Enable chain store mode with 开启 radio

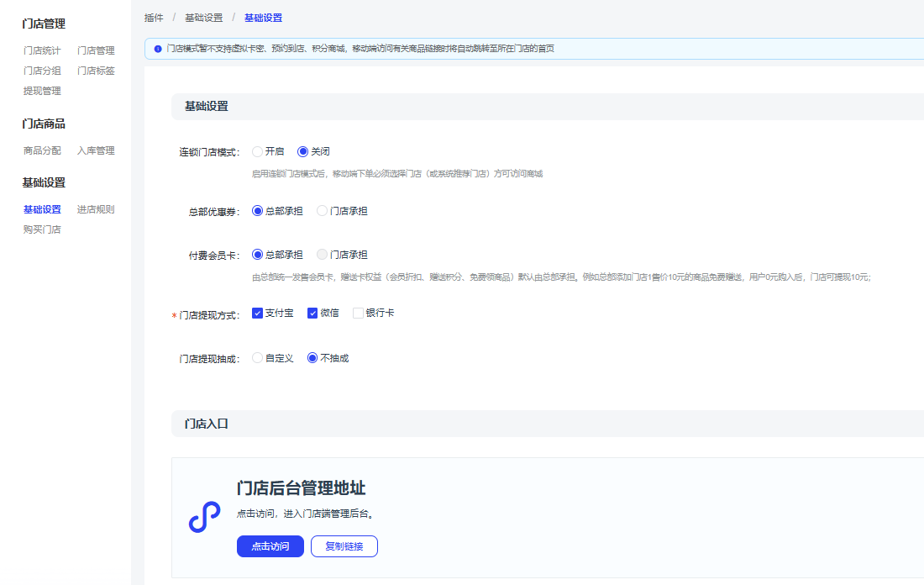(x=258, y=152)
